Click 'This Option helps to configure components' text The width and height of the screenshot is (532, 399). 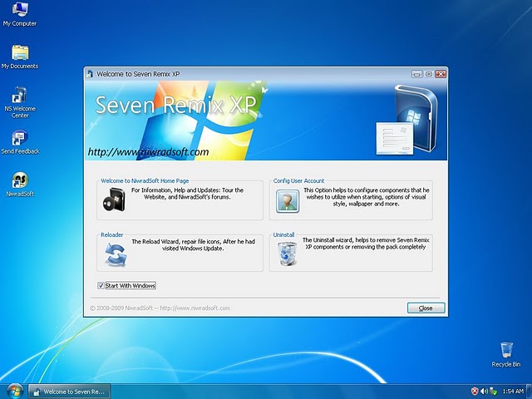tap(366, 197)
